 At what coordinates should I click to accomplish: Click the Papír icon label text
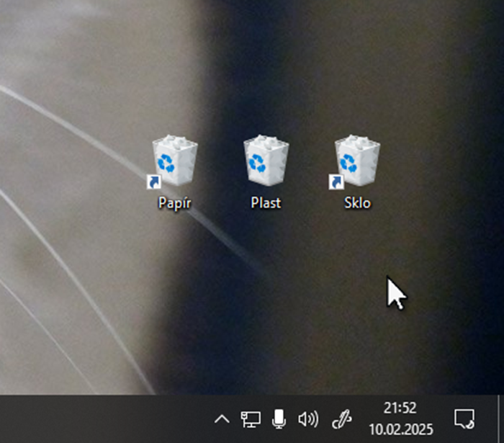click(x=175, y=204)
